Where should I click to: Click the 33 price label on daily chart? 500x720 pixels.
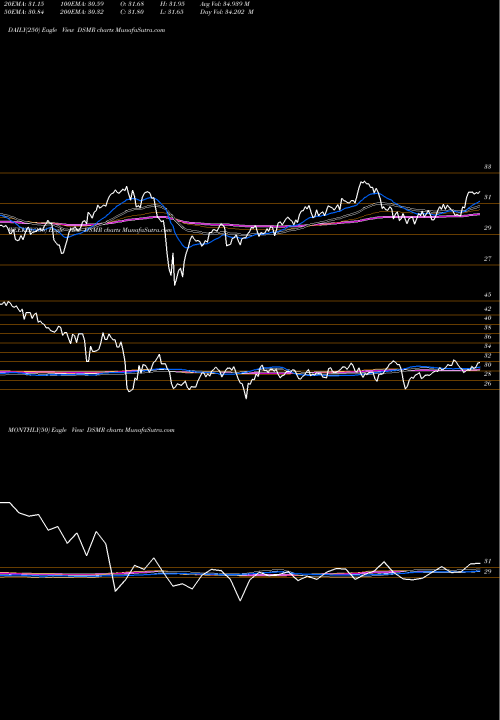pyautogui.click(x=487, y=167)
